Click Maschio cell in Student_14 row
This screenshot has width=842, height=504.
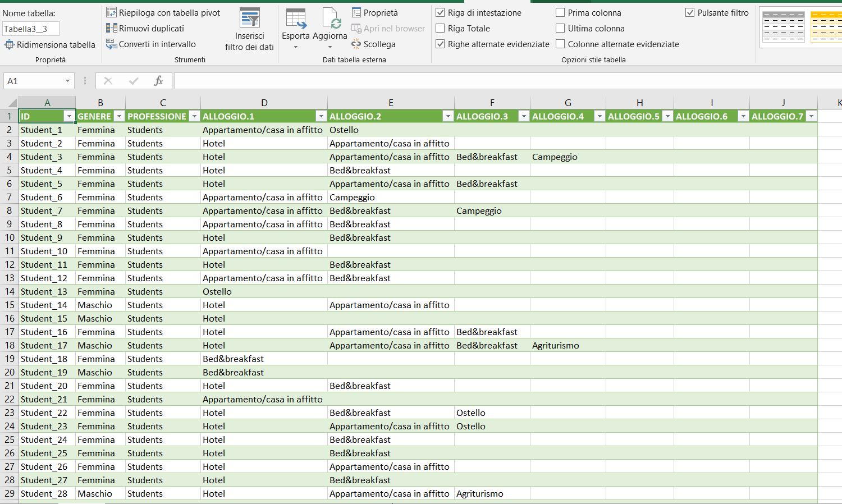pos(100,305)
